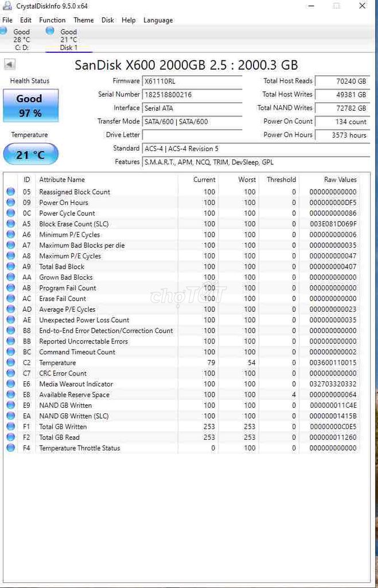
Task: Click the Serial Number field
Action: coord(192,95)
